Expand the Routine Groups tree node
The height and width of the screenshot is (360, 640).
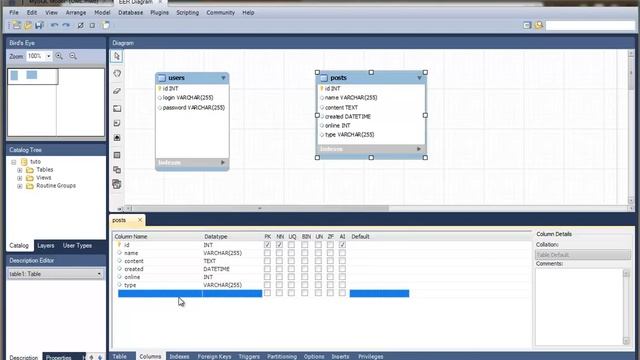19,186
